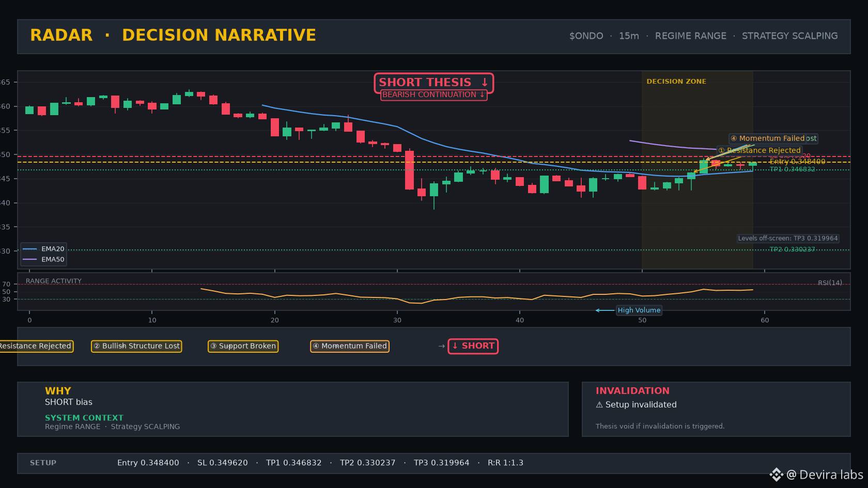The width and height of the screenshot is (868, 488).
Task: Click the Resistance Rejected annotation on the chart
Action: 760,150
